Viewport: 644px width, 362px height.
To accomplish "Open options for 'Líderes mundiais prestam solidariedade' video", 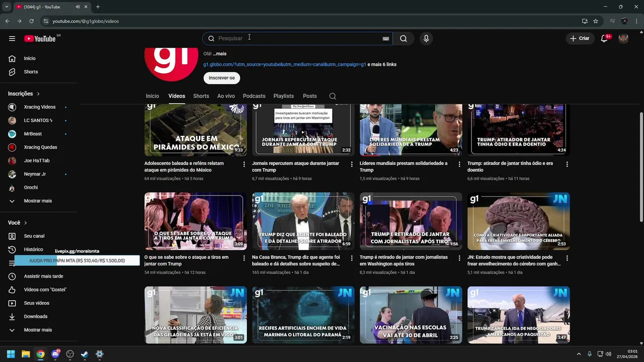I will click(459, 164).
